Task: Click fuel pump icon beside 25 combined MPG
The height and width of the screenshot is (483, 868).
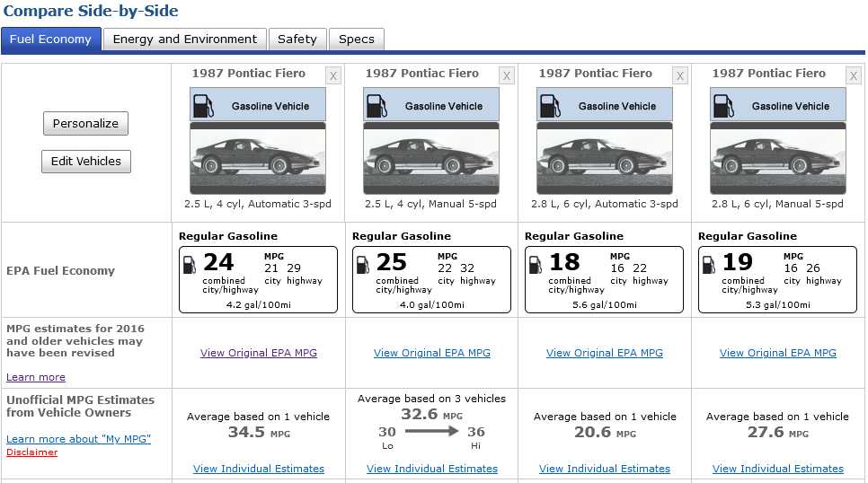Action: coord(363,265)
